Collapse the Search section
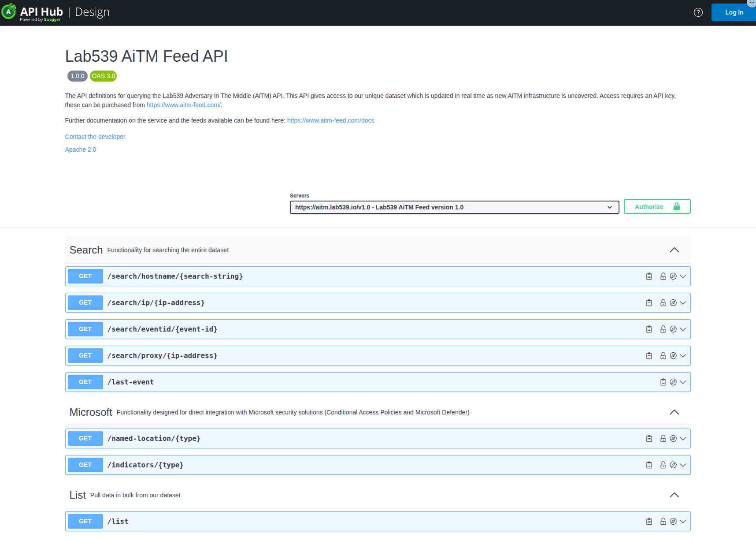 pyautogui.click(x=674, y=250)
